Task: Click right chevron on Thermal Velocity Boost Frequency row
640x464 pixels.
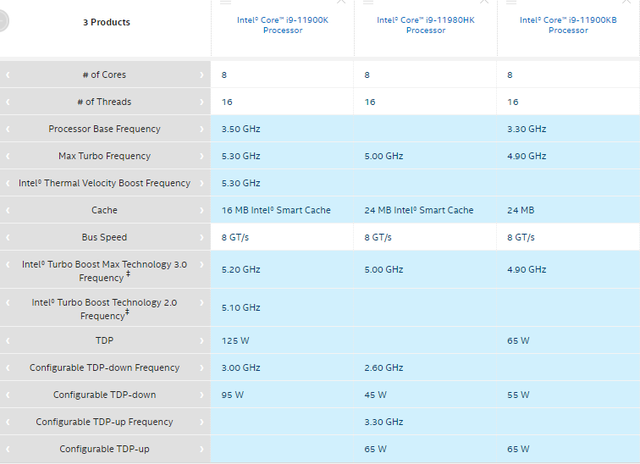Action: (202, 183)
